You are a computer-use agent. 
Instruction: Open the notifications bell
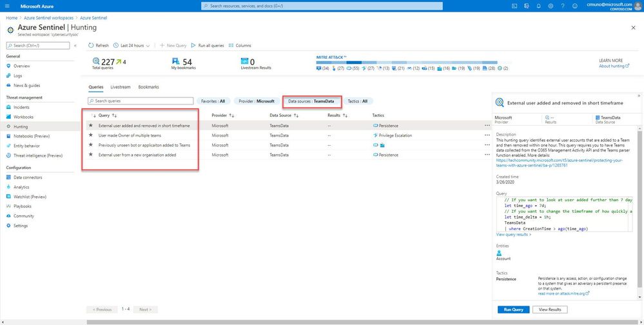pos(538,6)
